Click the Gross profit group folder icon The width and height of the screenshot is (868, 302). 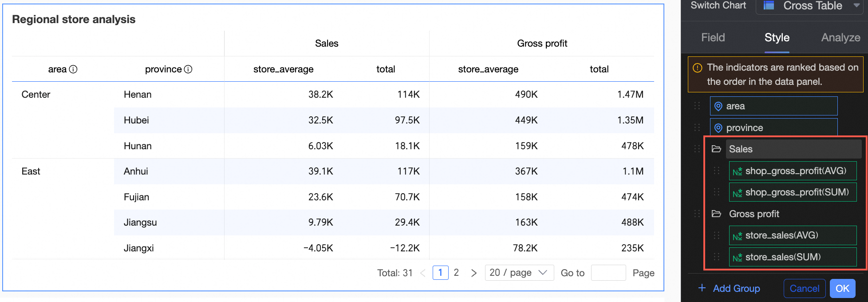coord(716,214)
